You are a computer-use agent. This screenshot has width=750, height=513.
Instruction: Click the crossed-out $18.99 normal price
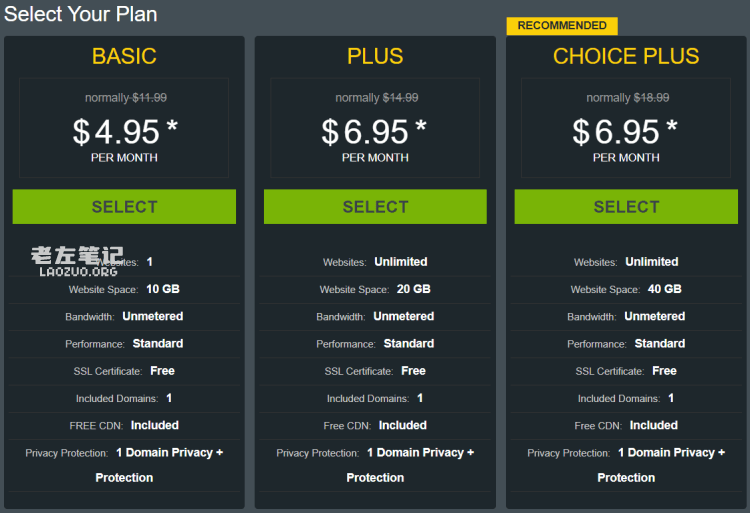(651, 98)
